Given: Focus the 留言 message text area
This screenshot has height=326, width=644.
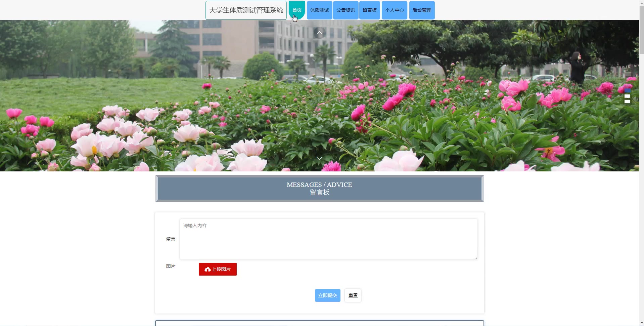Looking at the screenshot, I should coord(328,239).
